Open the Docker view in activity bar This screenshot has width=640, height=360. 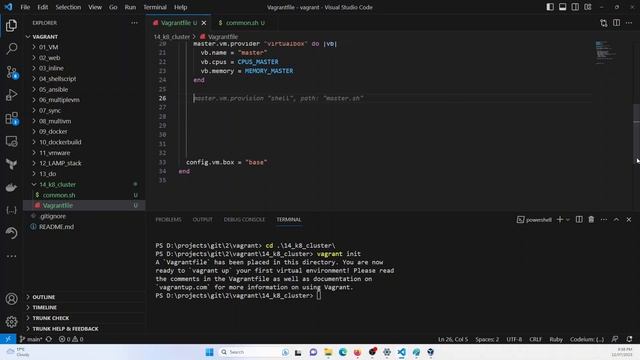point(11,187)
